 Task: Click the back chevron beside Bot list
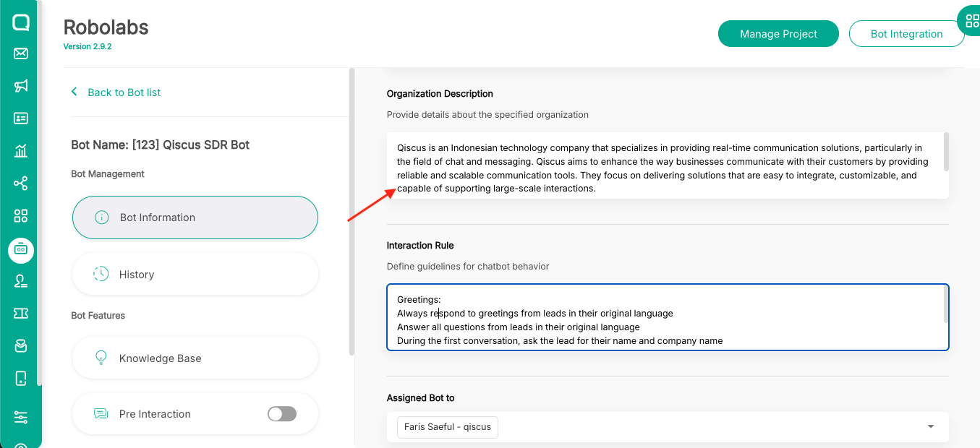[x=74, y=92]
